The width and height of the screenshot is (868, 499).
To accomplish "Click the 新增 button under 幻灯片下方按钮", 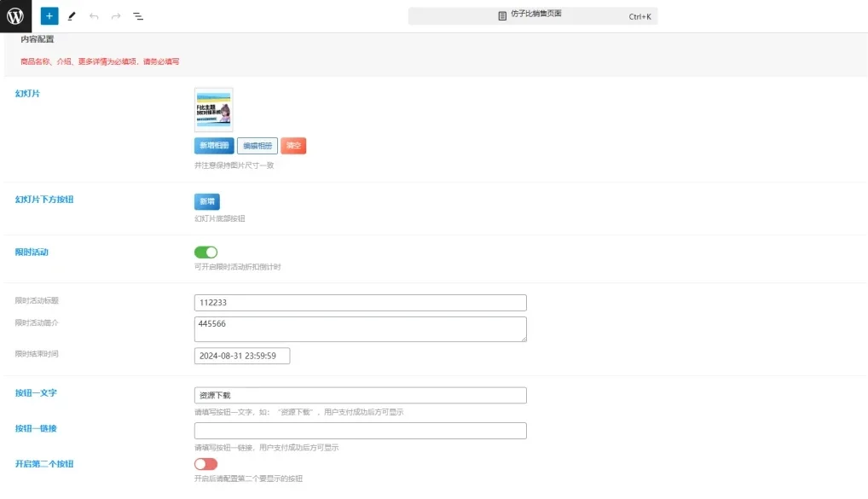I will pos(205,202).
